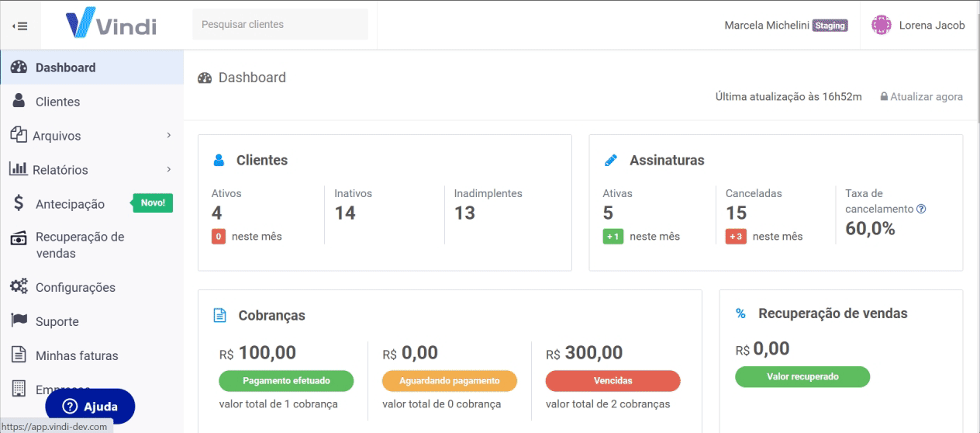Click the Antecipação dollar sign icon
Screen dimensions: 980x433
click(x=19, y=203)
